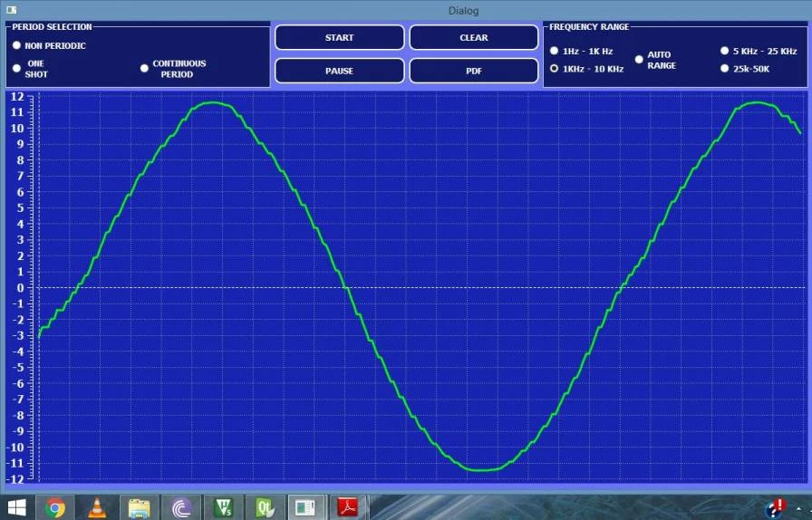Open the Windows Start menu
The image size is (812, 520).
pyautogui.click(x=16, y=508)
